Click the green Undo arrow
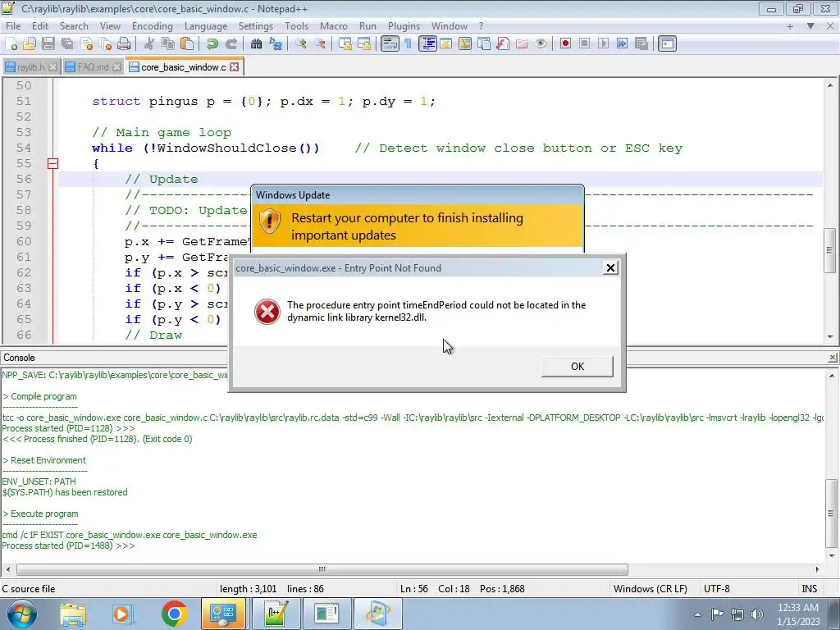840x630 pixels. tap(212, 44)
